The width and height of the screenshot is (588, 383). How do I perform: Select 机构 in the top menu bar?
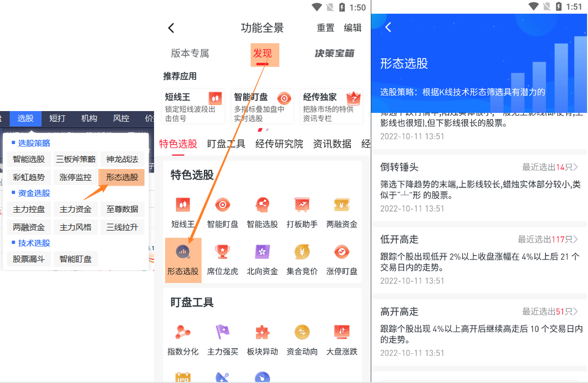click(89, 118)
